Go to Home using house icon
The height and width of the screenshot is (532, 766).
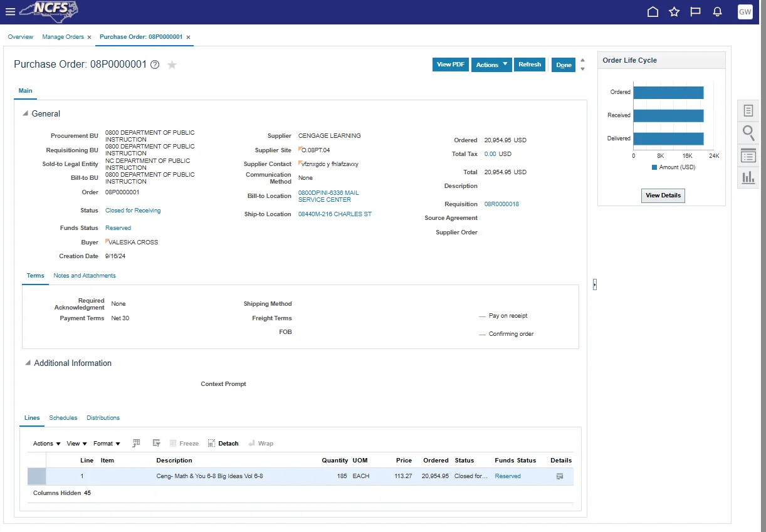click(653, 12)
